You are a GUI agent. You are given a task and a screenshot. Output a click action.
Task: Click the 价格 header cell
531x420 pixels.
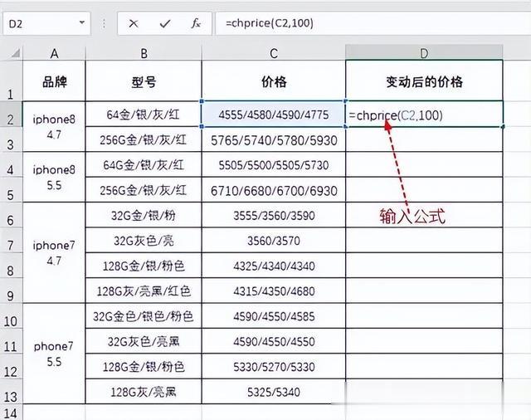coord(274,81)
